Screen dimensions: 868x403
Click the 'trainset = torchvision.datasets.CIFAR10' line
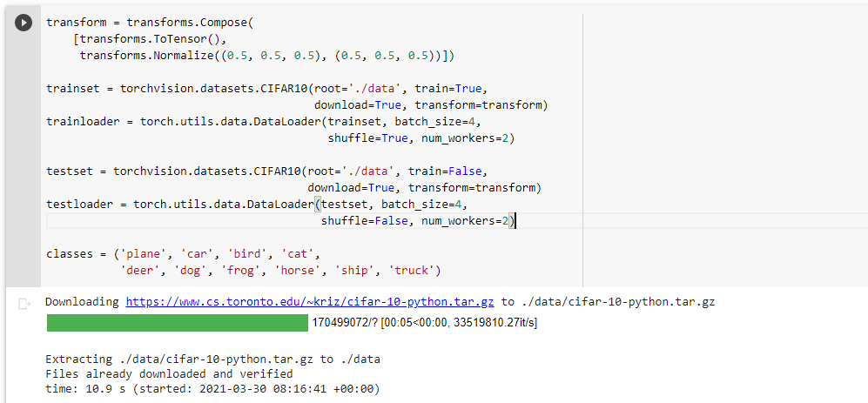point(266,89)
